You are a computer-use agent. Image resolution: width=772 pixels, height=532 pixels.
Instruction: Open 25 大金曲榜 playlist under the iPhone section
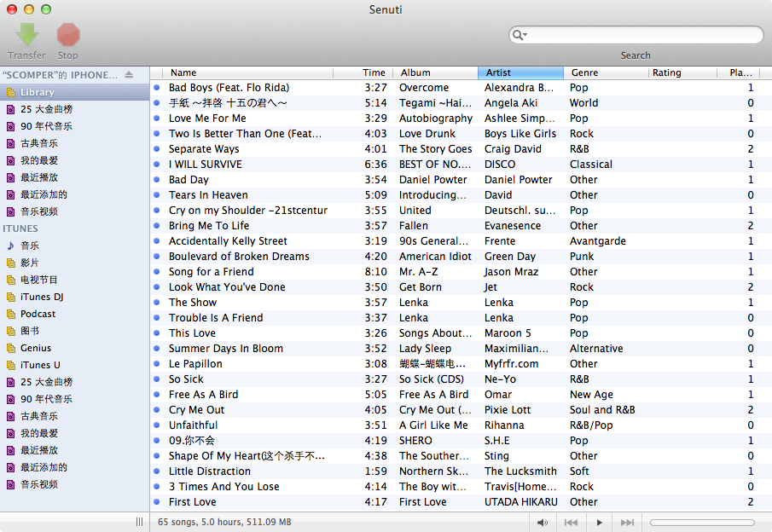tap(74, 109)
